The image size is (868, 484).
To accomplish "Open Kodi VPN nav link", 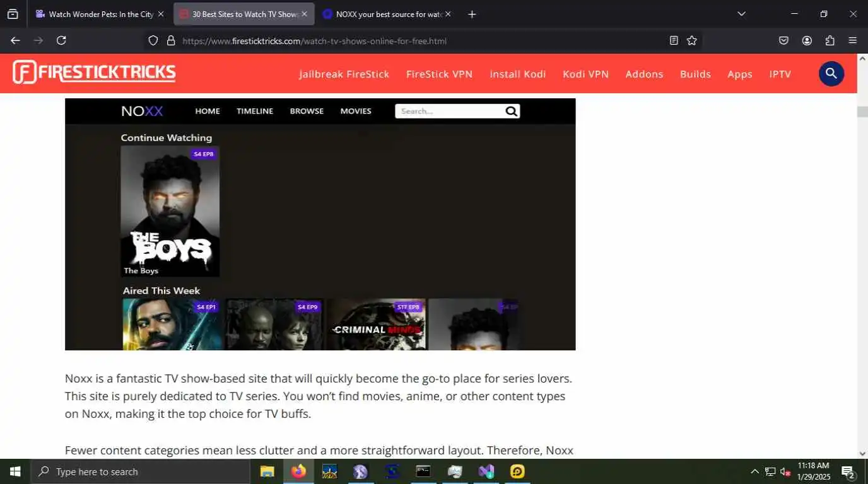I will (585, 74).
